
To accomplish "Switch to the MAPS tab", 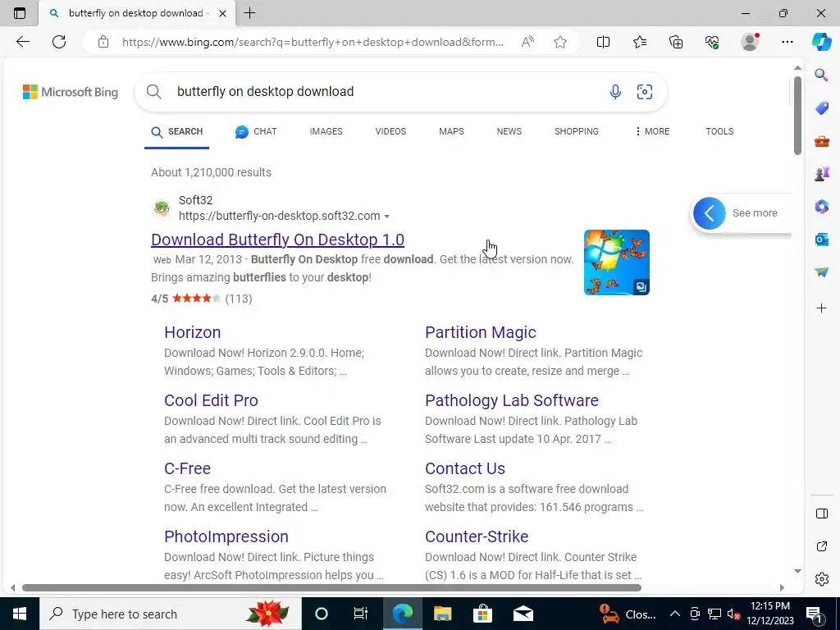I will pos(451,131).
